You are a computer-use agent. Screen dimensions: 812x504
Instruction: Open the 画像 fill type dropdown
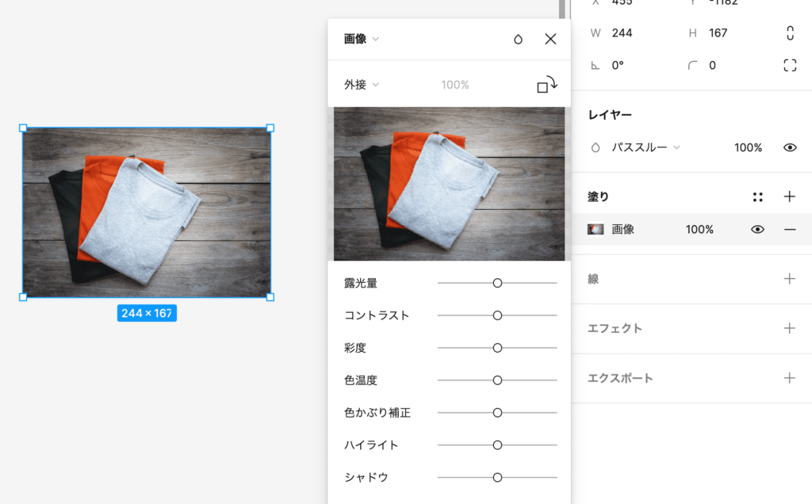click(362, 40)
